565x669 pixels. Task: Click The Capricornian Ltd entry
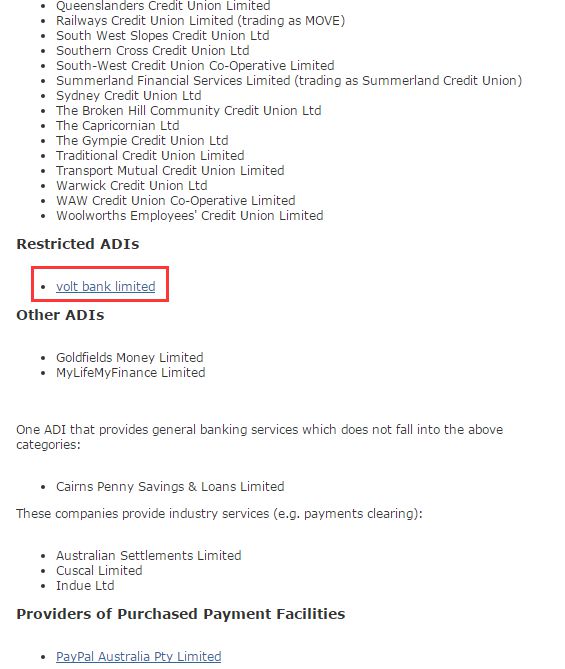[x=117, y=125]
